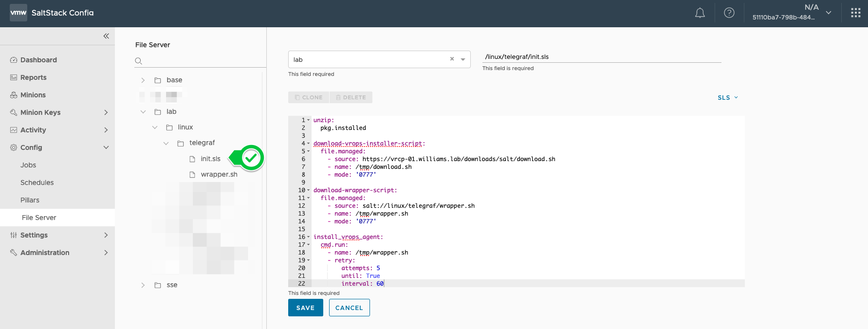The image size is (868, 329).
Task: Click the Delete button
Action: pyautogui.click(x=351, y=97)
